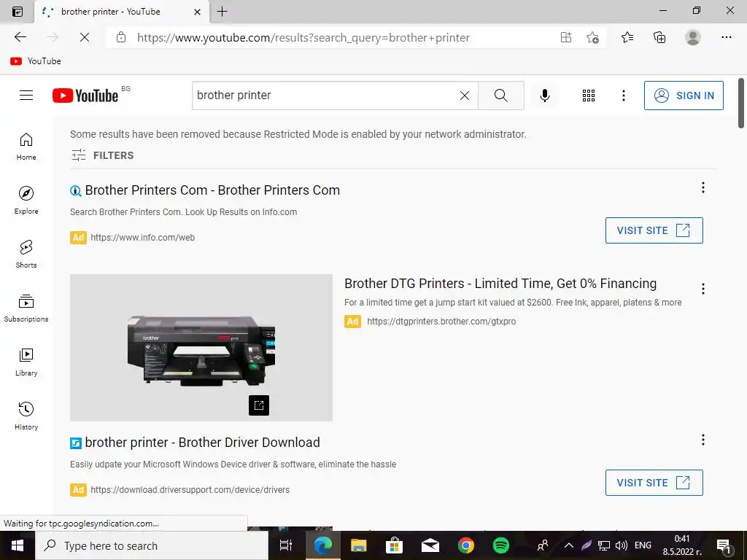
Task: Open the browser apps icon in address bar
Action: click(x=565, y=37)
